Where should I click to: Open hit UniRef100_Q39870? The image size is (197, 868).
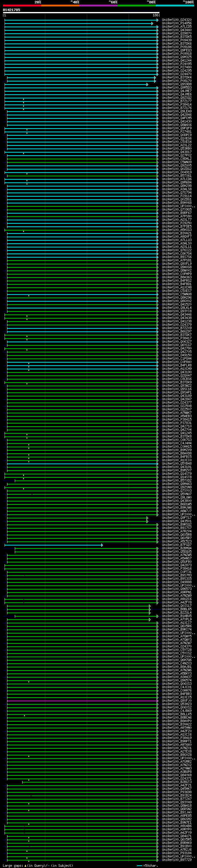[x=177, y=33]
